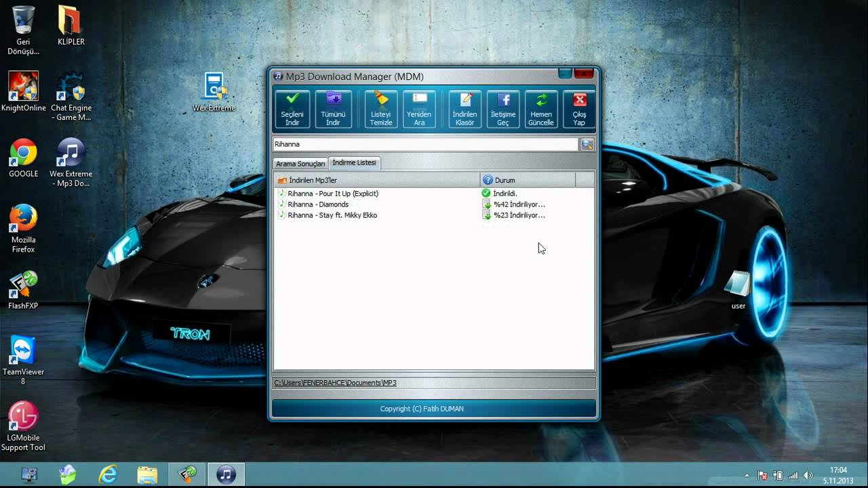
Task: Click the Copyright (C) Fatih DUMAN bar
Action: tap(434, 409)
